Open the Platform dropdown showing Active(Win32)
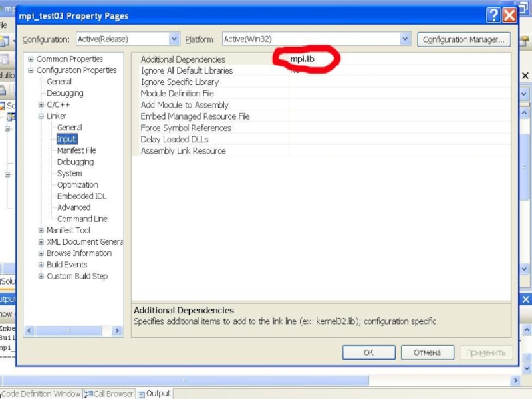The height and width of the screenshot is (399, 532). coord(405,39)
